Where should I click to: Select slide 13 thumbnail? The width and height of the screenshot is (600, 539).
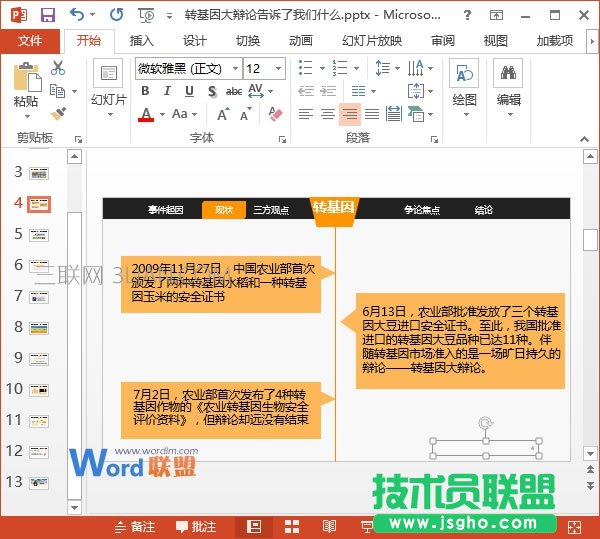pos(39,483)
